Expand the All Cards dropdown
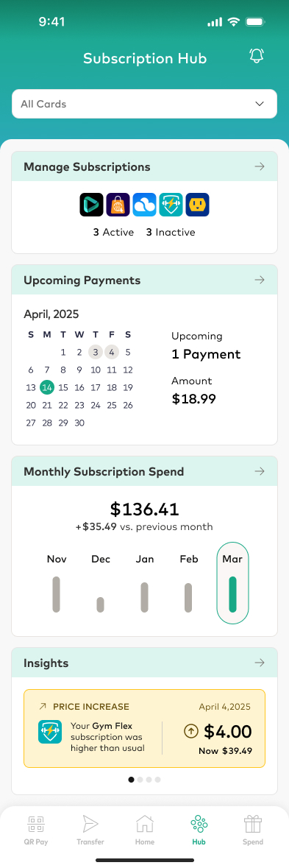The height and width of the screenshot is (868, 289). point(144,104)
